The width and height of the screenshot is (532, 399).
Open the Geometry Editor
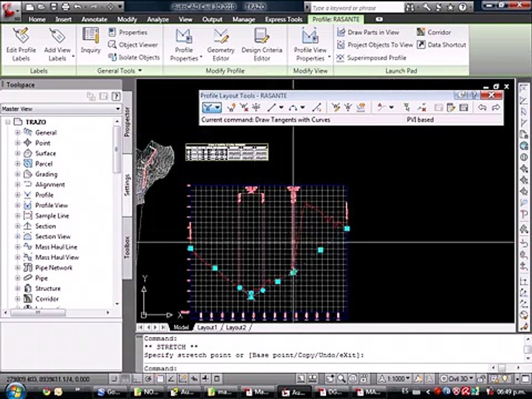(221, 45)
